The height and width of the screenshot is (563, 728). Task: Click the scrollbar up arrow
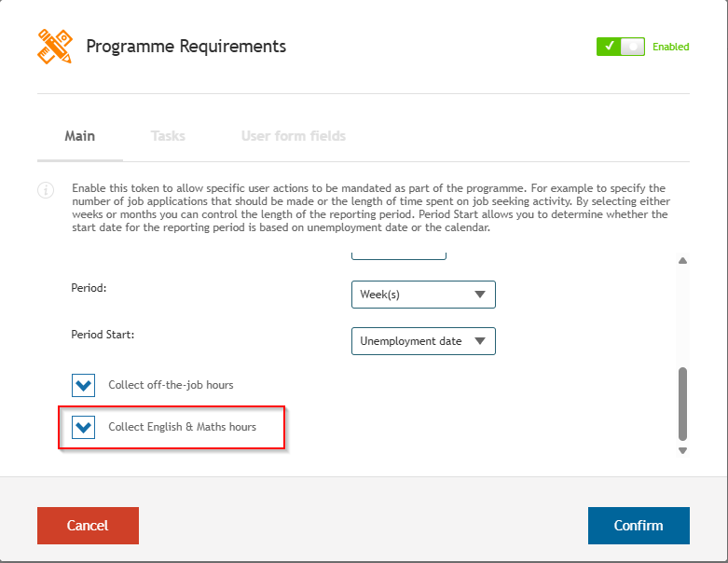click(682, 261)
